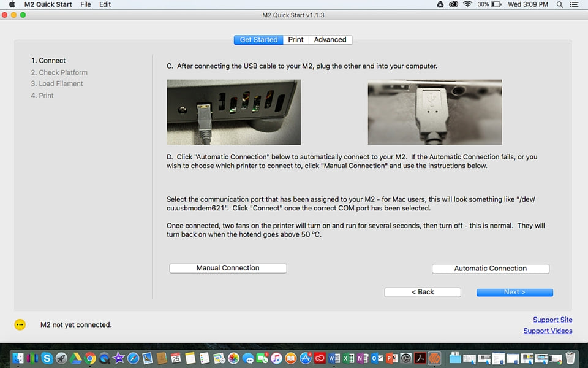Click the yellow connection status indicator icon
This screenshot has width=588, height=368.
pos(20,324)
